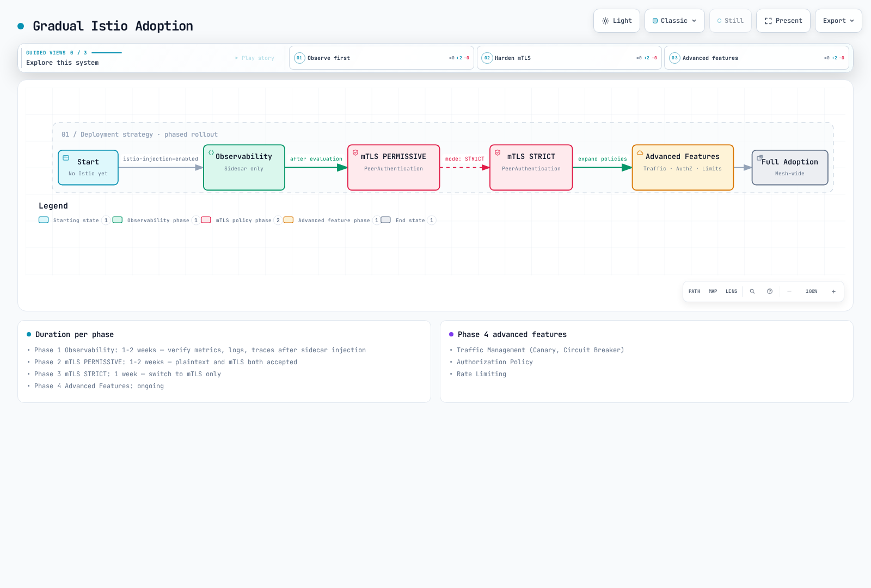Image resolution: width=871 pixels, height=588 pixels.
Task: Click the shield icon on mTLS STRICT node
Action: pos(498,153)
